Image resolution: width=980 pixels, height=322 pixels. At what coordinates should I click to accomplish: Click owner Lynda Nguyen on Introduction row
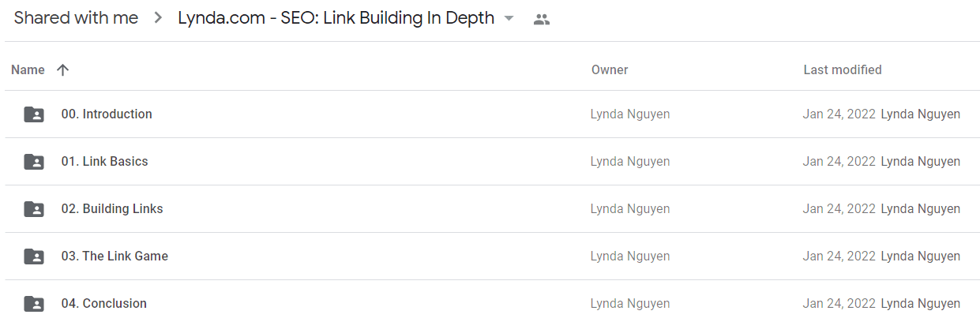coord(630,114)
